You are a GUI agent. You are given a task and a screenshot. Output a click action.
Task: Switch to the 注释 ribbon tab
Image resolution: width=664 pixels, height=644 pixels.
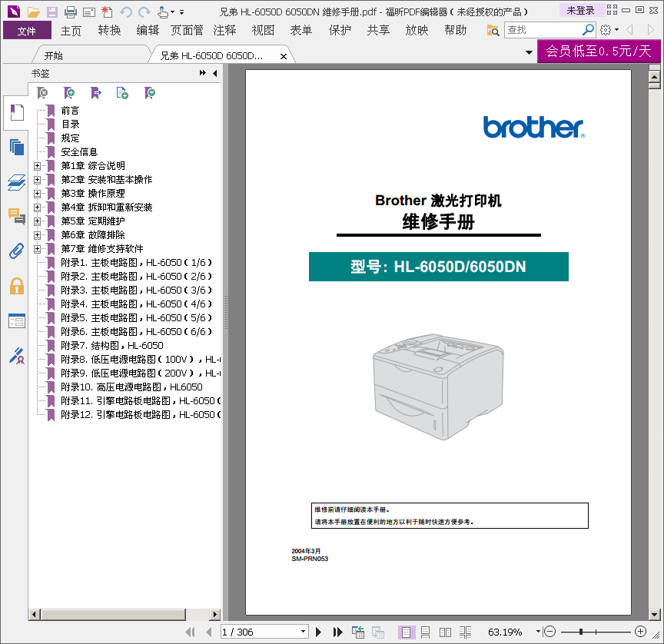(224, 31)
